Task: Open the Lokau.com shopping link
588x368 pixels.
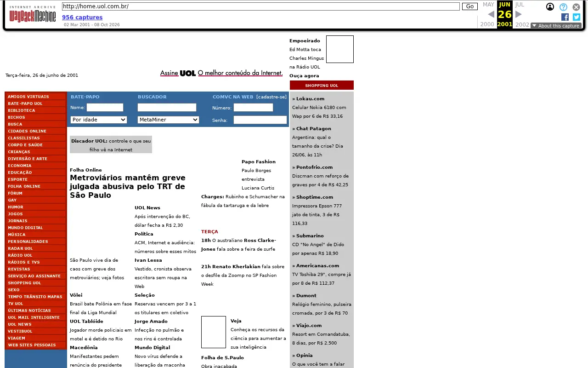Action: pos(310,99)
